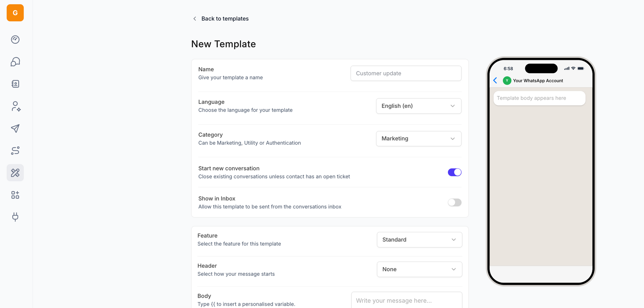Open the integrations plug icon
Viewport: 644px width, 308px height.
15,217
